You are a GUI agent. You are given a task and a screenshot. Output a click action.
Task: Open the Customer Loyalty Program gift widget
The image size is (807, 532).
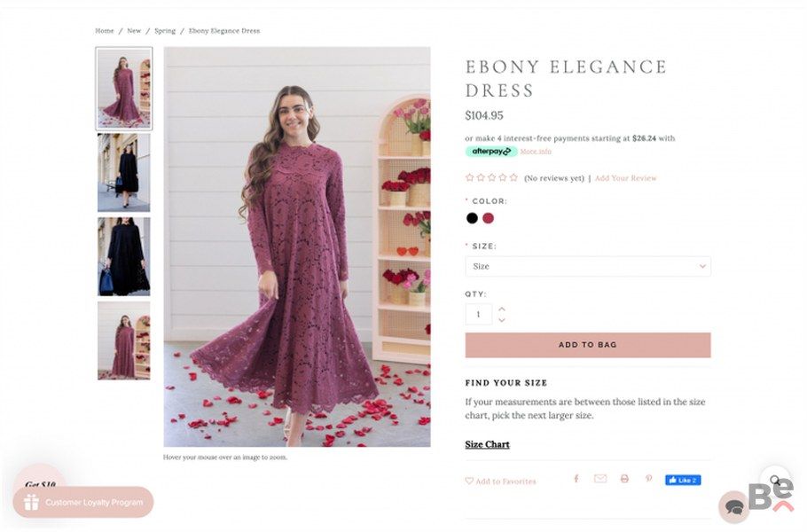coord(83,502)
